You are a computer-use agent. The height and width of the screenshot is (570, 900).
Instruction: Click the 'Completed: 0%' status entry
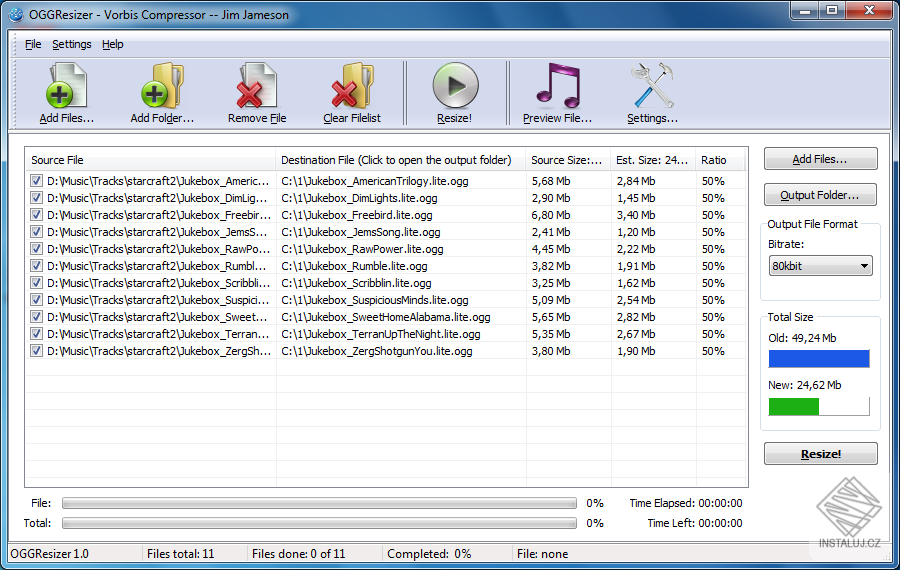tap(429, 553)
